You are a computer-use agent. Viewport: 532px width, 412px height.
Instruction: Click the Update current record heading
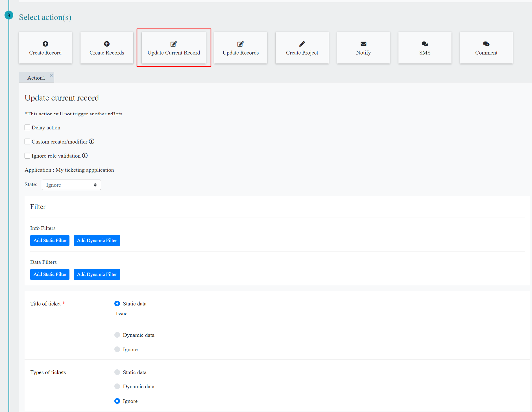click(62, 98)
